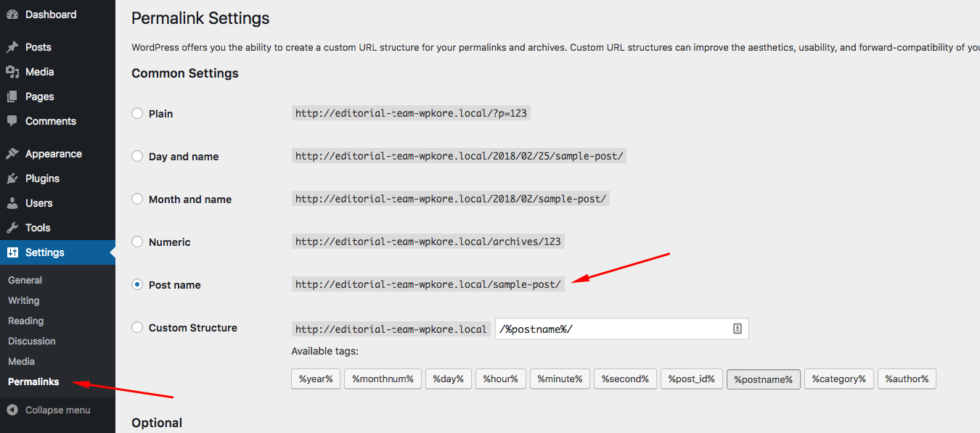
Task: Click the Optional section heading
Action: [x=157, y=423]
